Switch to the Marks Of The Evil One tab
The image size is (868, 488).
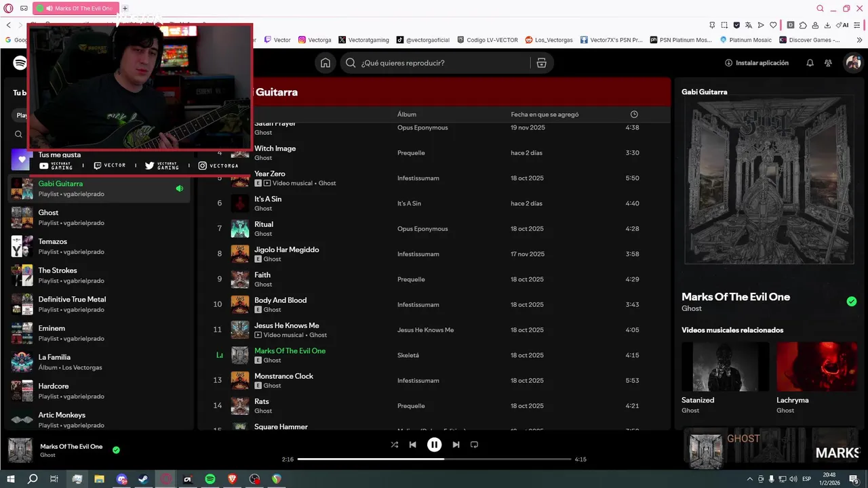point(76,8)
